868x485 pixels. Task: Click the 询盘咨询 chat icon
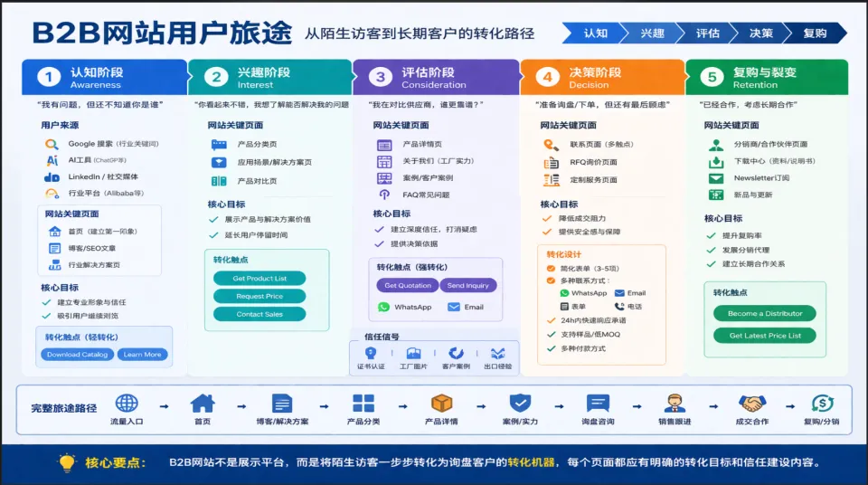pos(598,403)
